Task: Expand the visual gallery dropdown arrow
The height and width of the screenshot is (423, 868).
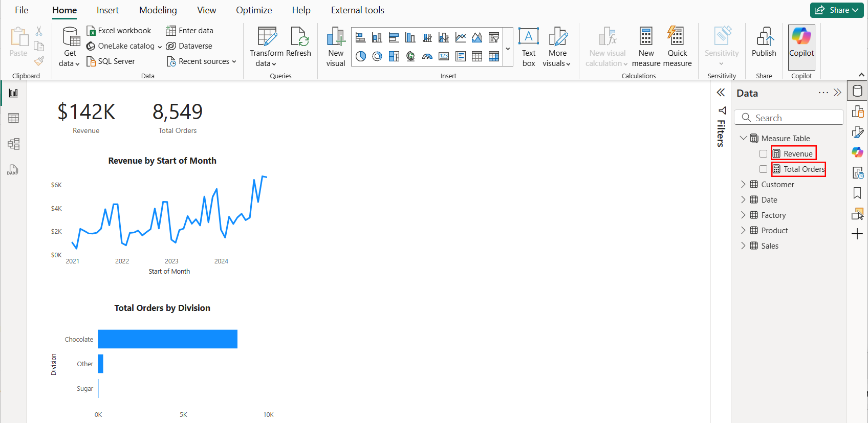Action: click(x=508, y=49)
